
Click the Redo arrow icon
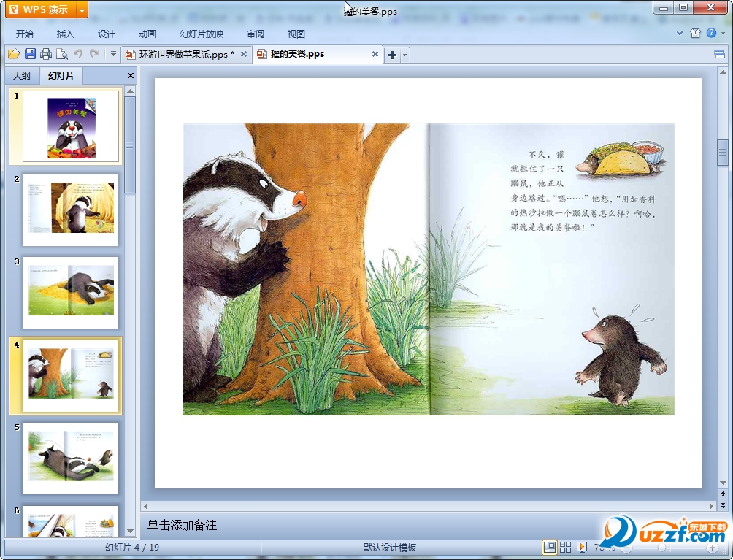[94, 54]
